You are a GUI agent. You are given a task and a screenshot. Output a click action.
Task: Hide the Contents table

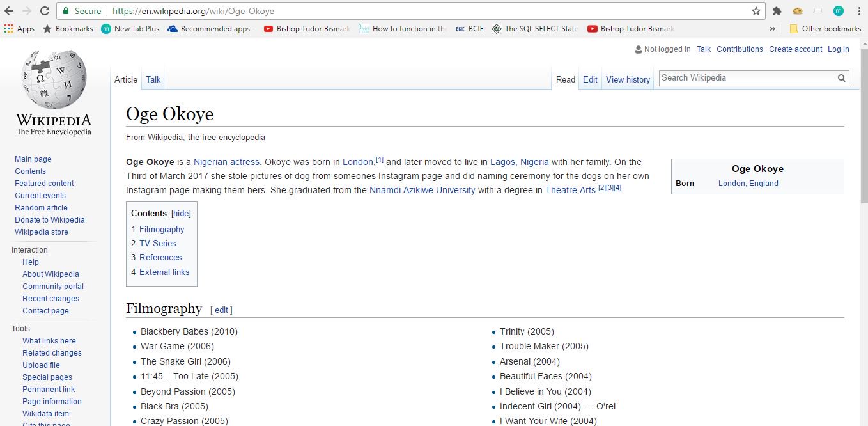[181, 214]
